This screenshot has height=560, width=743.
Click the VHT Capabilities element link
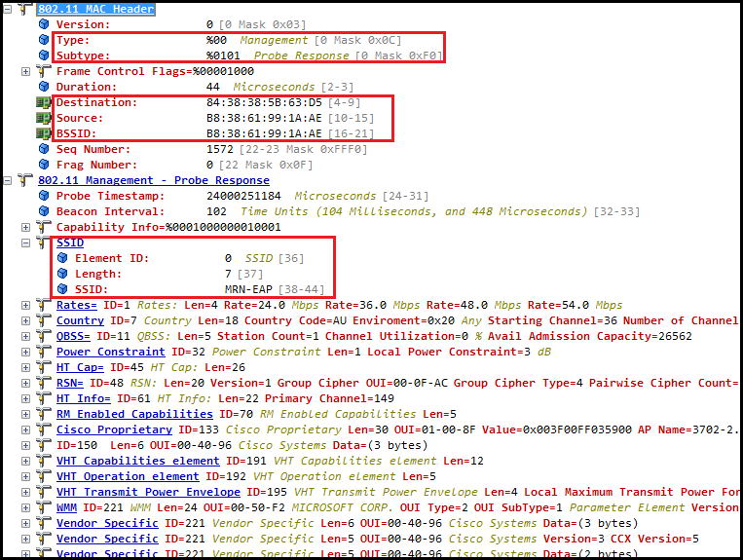click(x=137, y=461)
